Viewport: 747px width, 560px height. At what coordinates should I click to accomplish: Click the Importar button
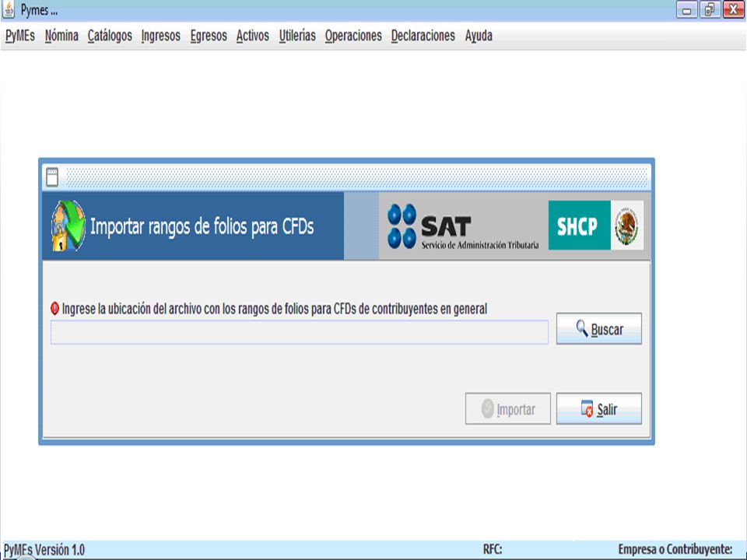(508, 408)
